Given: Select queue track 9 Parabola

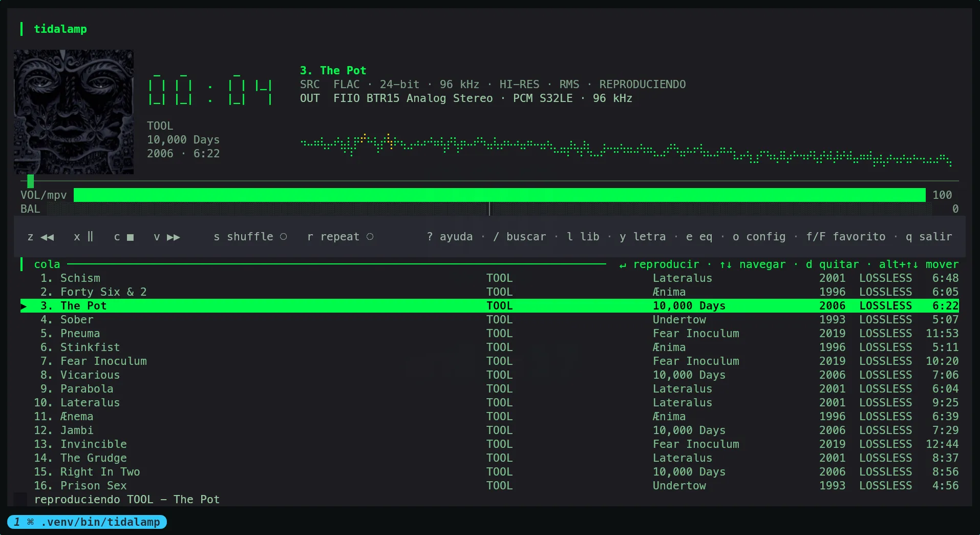Looking at the screenshot, I should coord(489,388).
